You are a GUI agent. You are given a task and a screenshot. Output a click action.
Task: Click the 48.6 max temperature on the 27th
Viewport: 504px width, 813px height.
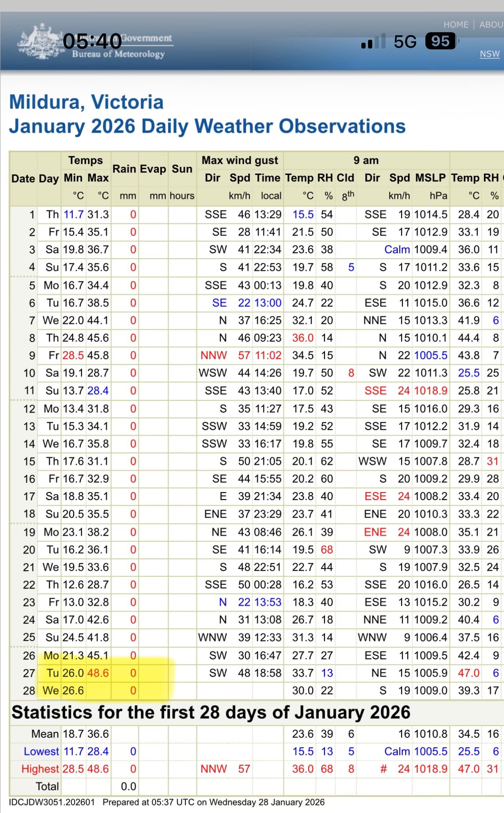(x=98, y=673)
